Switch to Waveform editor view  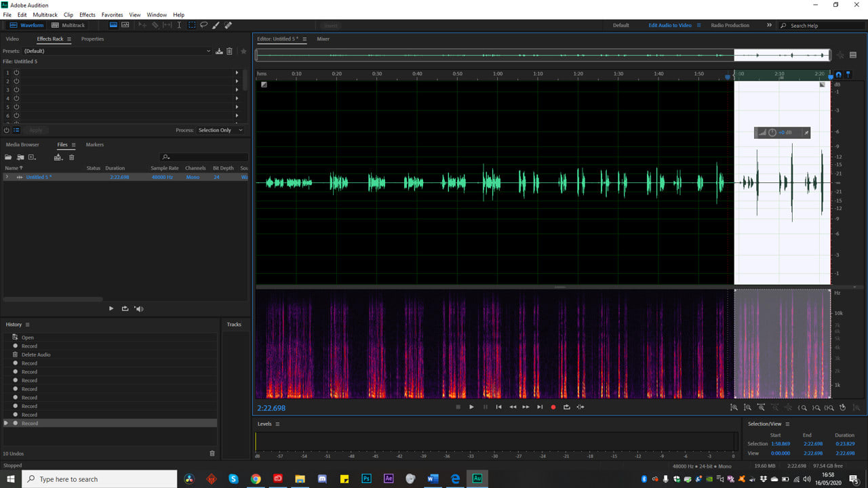click(x=26, y=25)
